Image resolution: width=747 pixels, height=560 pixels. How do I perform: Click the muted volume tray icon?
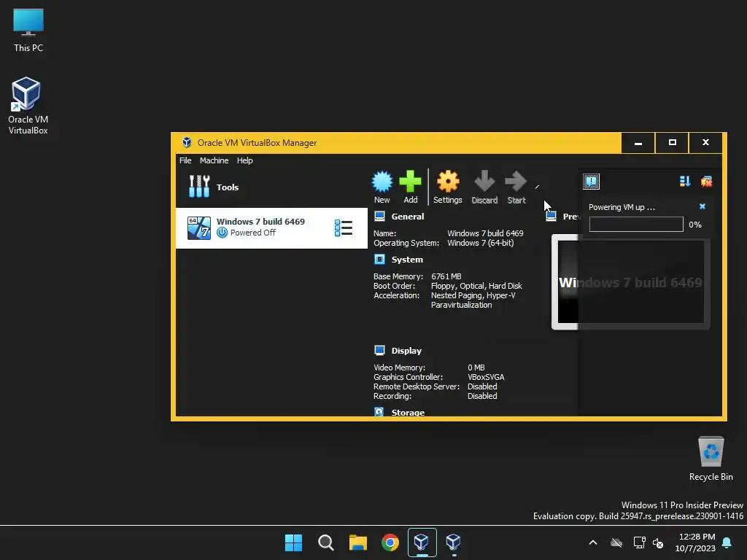click(658, 542)
